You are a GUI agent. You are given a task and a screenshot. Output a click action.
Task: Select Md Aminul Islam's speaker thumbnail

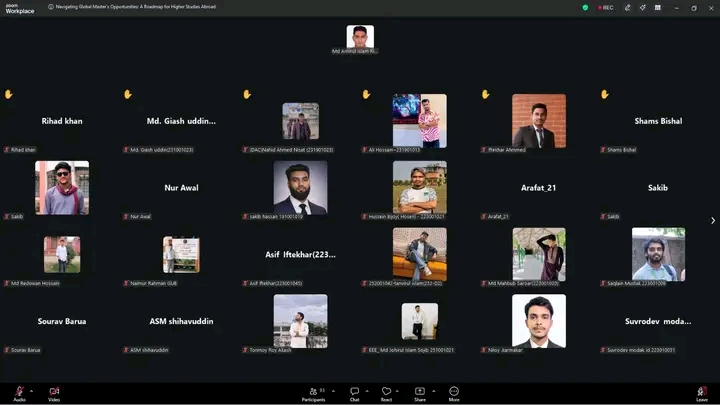pyautogui.click(x=360, y=37)
